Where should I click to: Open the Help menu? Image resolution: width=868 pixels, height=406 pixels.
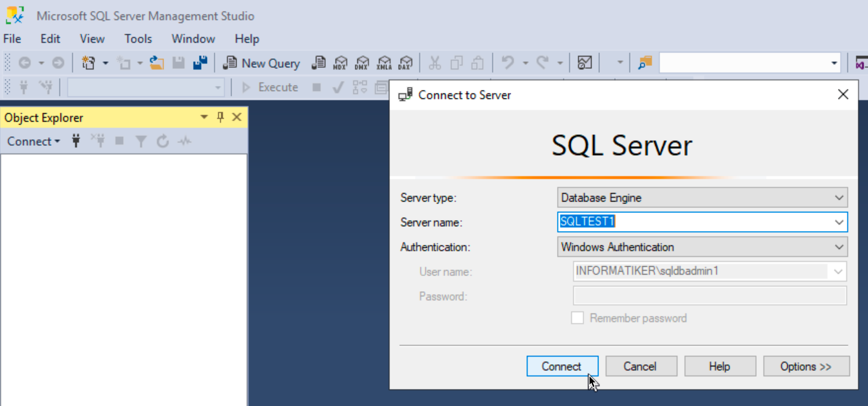247,39
